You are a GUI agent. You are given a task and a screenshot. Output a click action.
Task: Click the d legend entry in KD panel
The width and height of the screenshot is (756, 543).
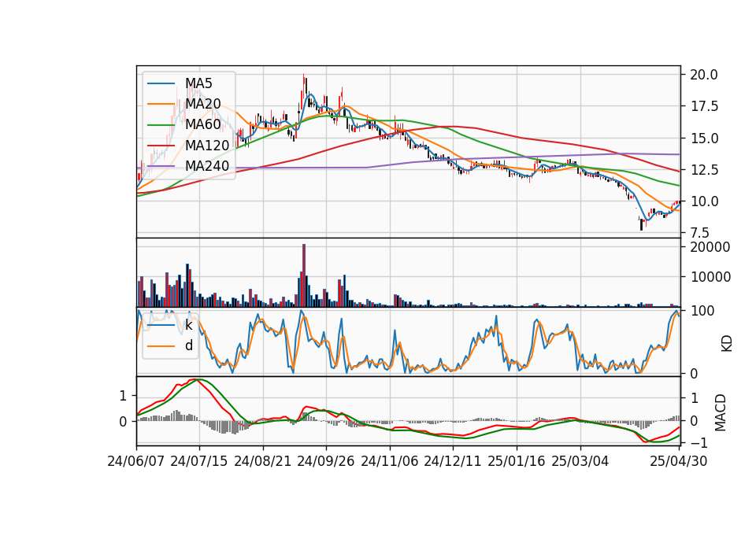170,345
